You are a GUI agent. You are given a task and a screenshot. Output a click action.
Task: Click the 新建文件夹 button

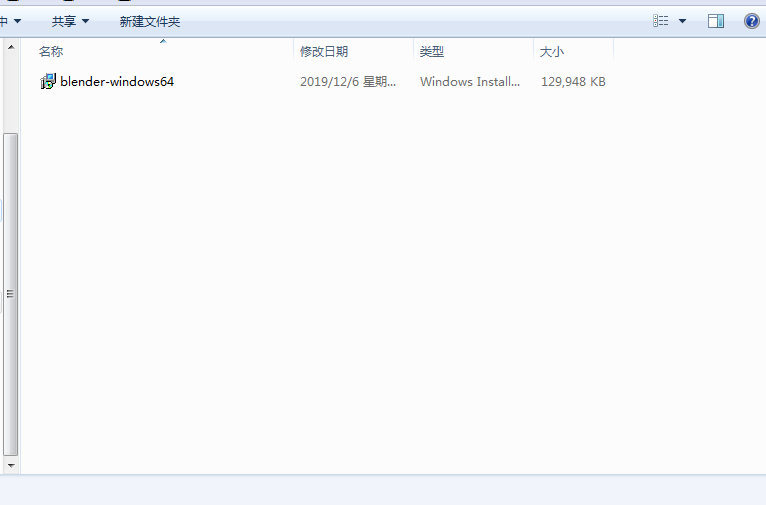click(149, 21)
